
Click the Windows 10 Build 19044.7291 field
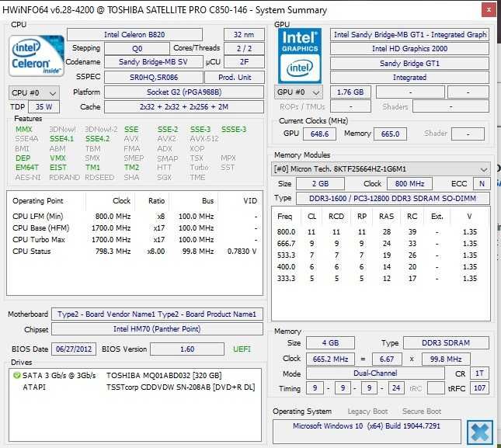coord(367,431)
